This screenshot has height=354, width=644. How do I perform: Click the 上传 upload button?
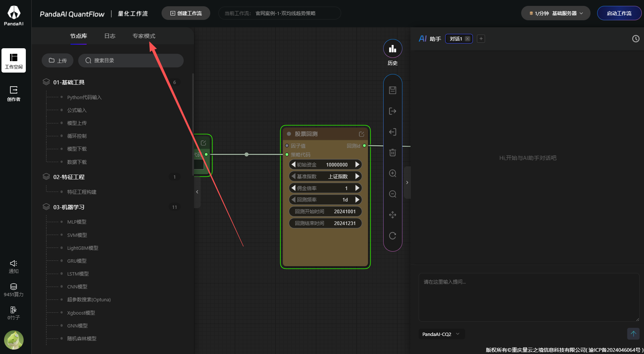point(58,60)
